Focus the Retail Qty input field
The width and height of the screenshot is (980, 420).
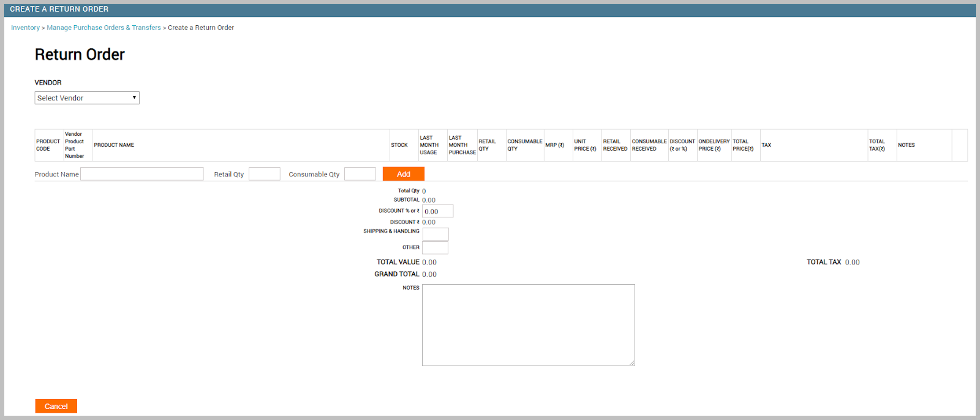click(265, 174)
